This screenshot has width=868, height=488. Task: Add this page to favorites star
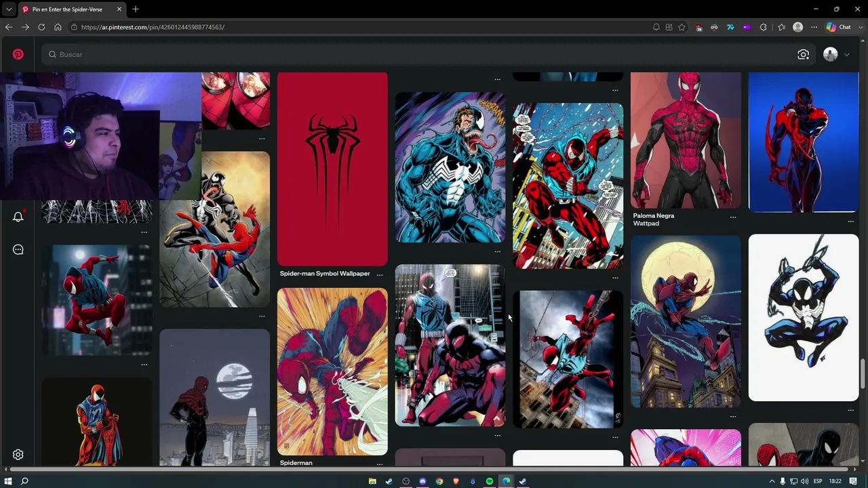click(682, 27)
